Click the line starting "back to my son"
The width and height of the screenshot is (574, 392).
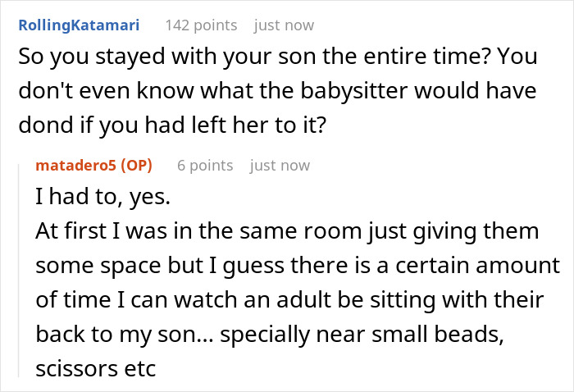click(270, 335)
